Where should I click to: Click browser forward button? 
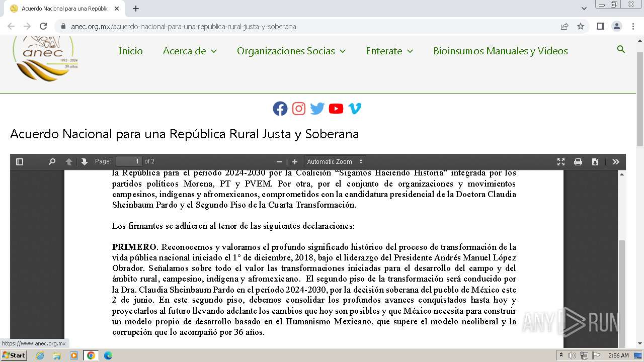click(x=27, y=26)
